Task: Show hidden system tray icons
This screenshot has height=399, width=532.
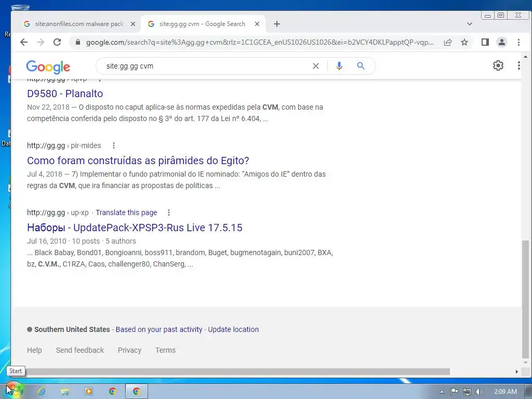Action: (442, 392)
